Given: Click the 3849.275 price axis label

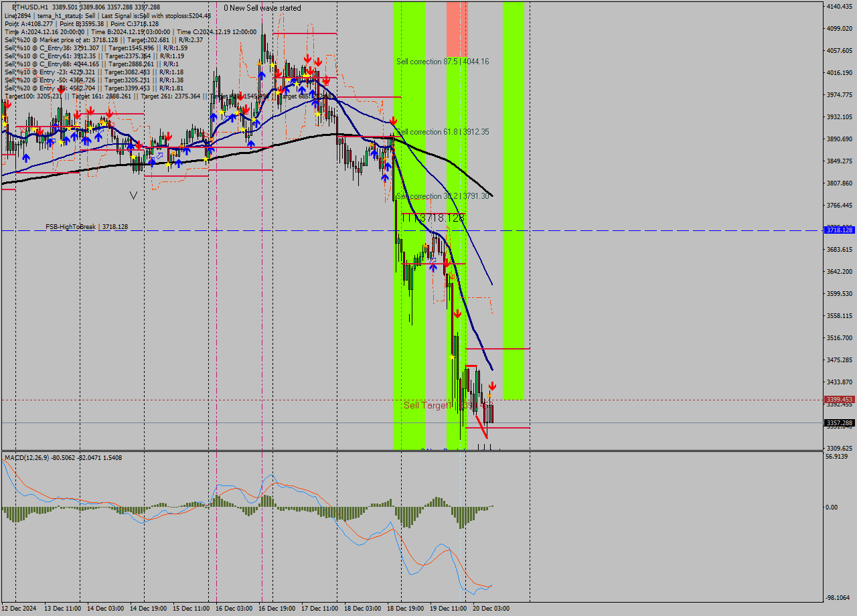Looking at the screenshot, I should pyautogui.click(x=840, y=161).
